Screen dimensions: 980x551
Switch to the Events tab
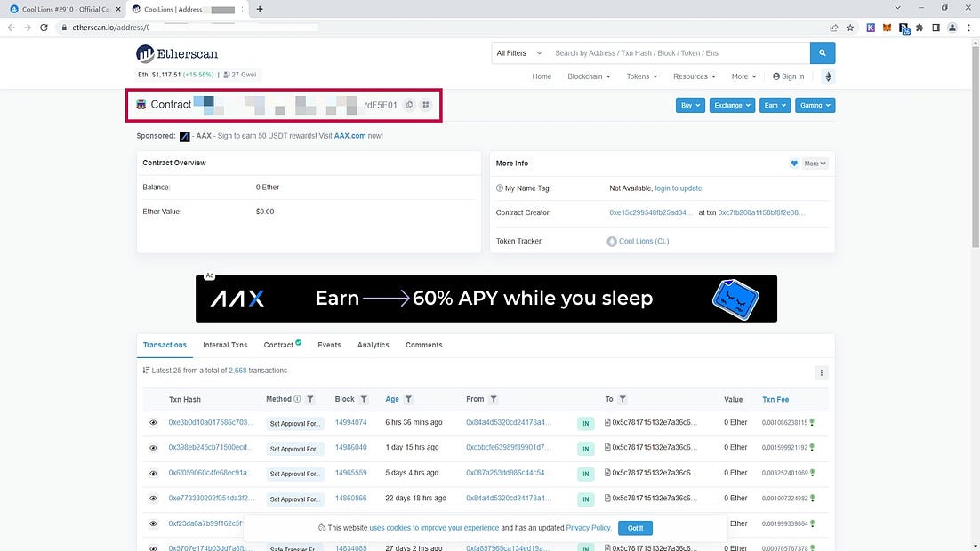(x=329, y=345)
